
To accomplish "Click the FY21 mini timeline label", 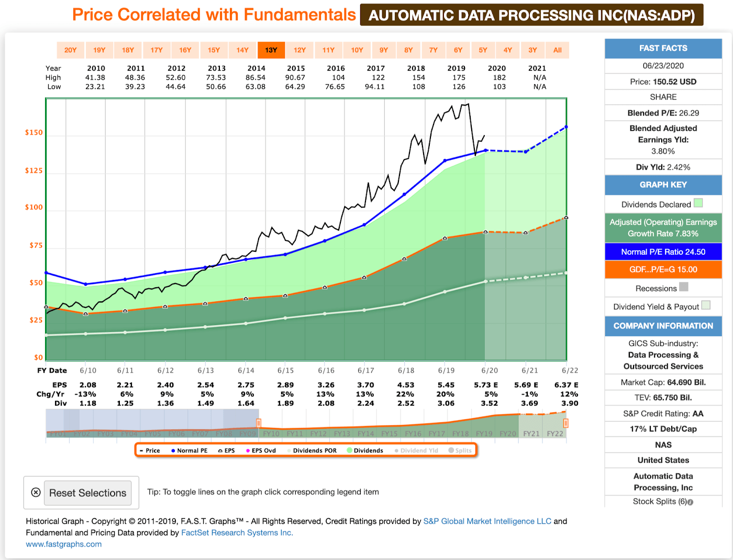I will click(531, 434).
